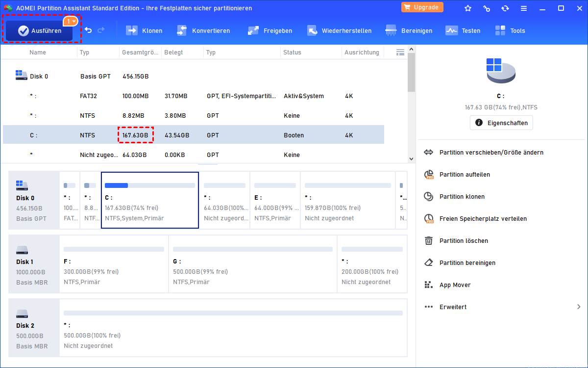This screenshot has width=588, height=368.
Task: Select Disk 0 in the disk map
Action: (x=34, y=200)
